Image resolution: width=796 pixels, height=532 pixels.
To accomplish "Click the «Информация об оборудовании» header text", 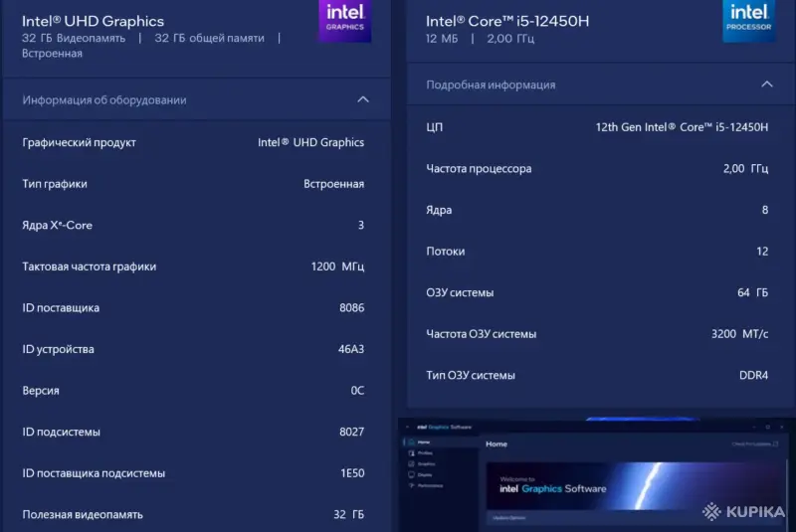I will pyautogui.click(x=104, y=99).
